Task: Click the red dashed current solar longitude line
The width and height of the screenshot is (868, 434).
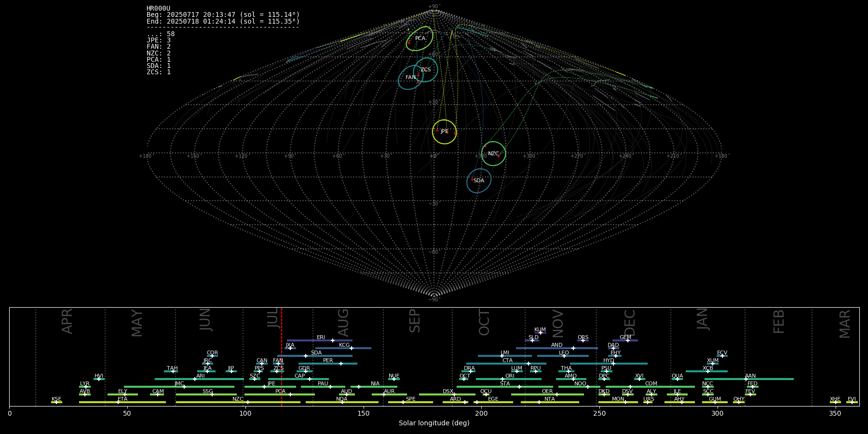Action: [x=282, y=356]
